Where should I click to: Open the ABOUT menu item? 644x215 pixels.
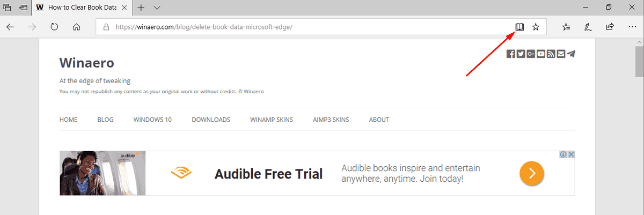[x=379, y=120]
